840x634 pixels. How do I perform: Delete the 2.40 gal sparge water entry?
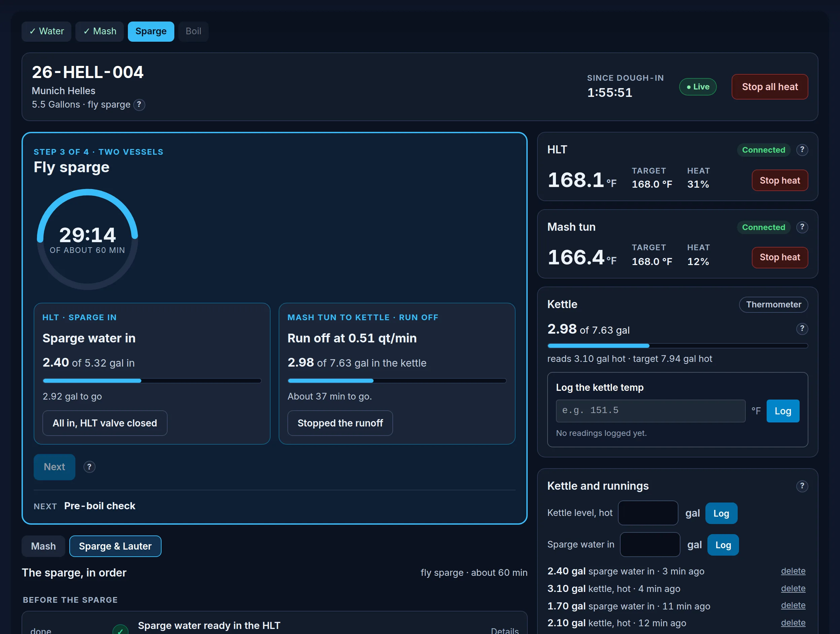793,571
